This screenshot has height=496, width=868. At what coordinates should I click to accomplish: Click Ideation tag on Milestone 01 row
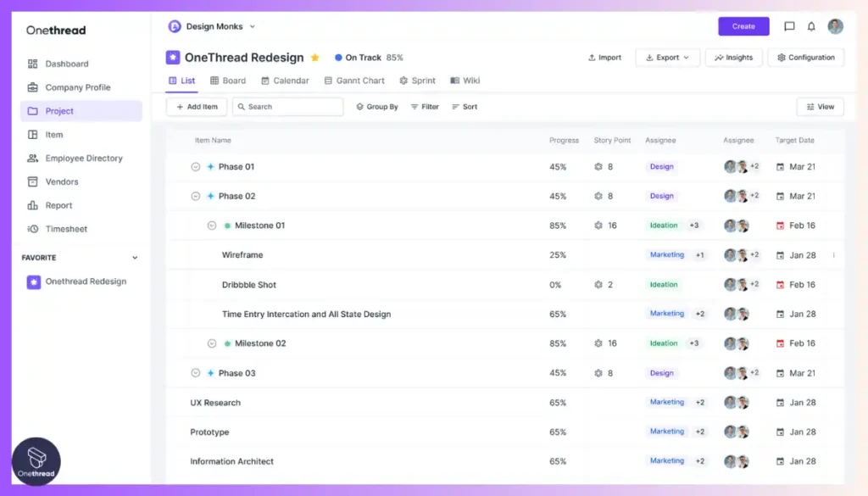pyautogui.click(x=663, y=226)
